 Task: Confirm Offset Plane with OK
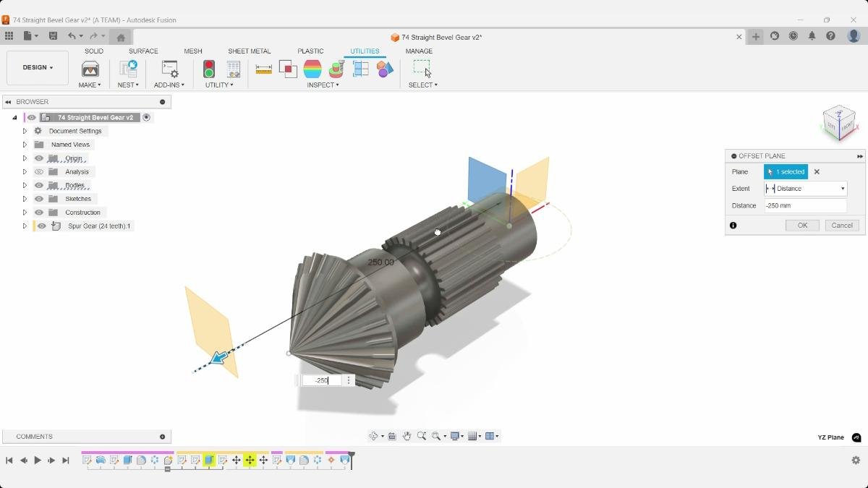click(x=802, y=226)
